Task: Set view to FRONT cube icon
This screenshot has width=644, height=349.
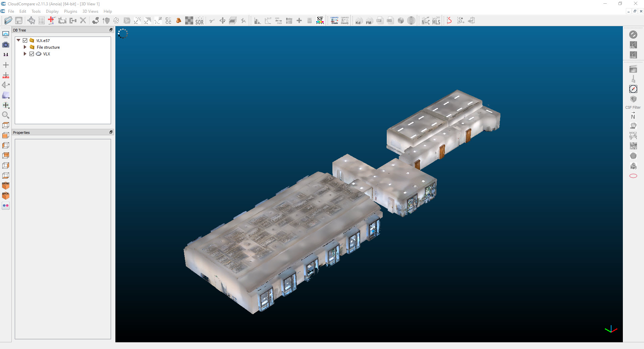Action: click(x=6, y=185)
